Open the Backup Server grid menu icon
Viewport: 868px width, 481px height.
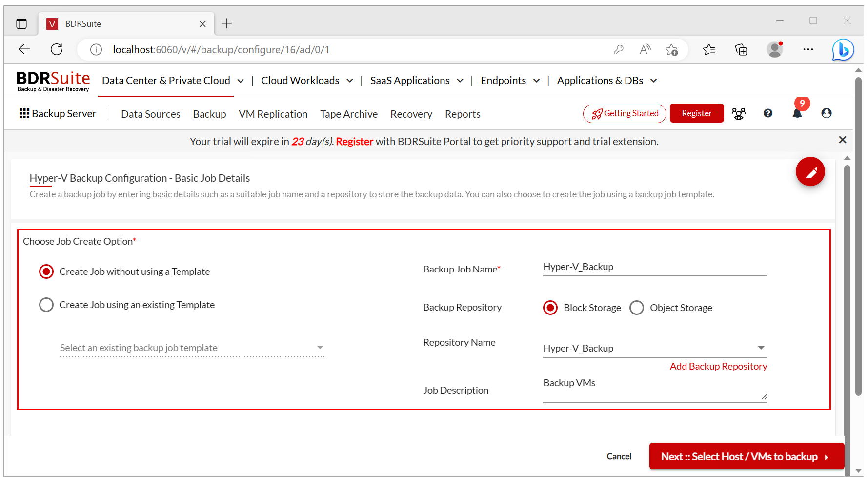(24, 113)
